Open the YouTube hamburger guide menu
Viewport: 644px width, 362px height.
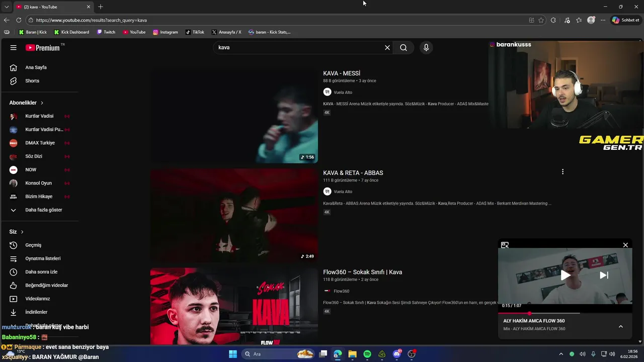point(13,47)
